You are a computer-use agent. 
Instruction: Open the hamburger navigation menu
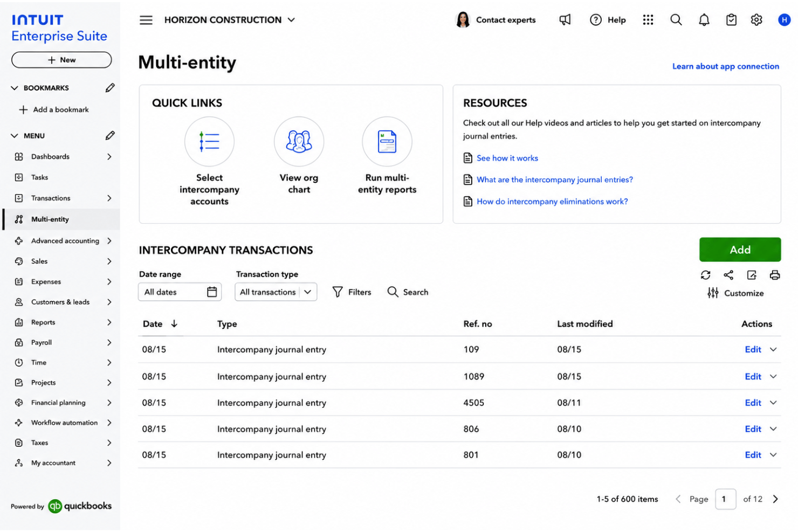point(146,20)
